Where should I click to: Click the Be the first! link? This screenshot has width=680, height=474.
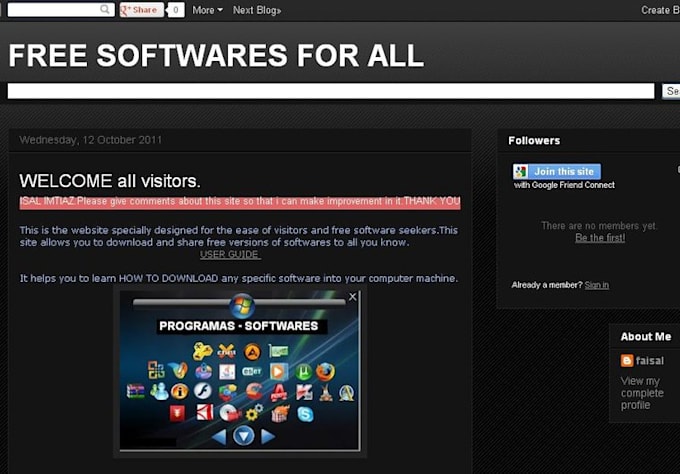coord(600,238)
